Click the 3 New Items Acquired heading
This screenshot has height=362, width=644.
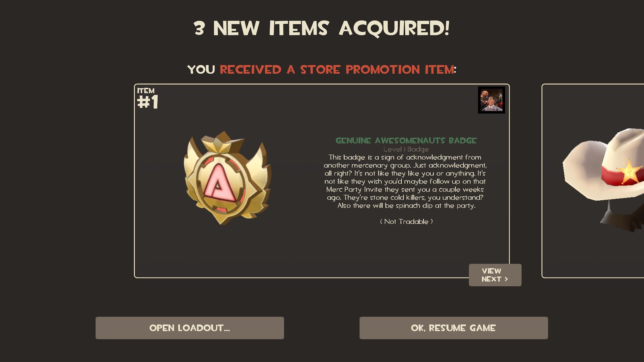pos(322,29)
